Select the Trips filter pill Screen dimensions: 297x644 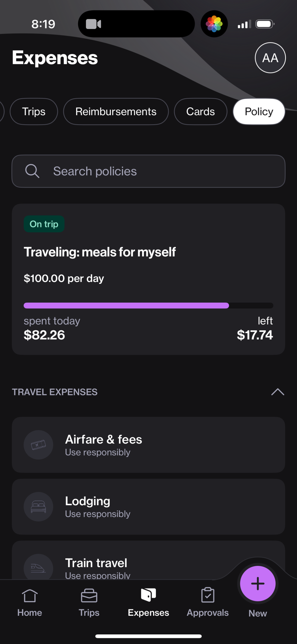coord(34,112)
